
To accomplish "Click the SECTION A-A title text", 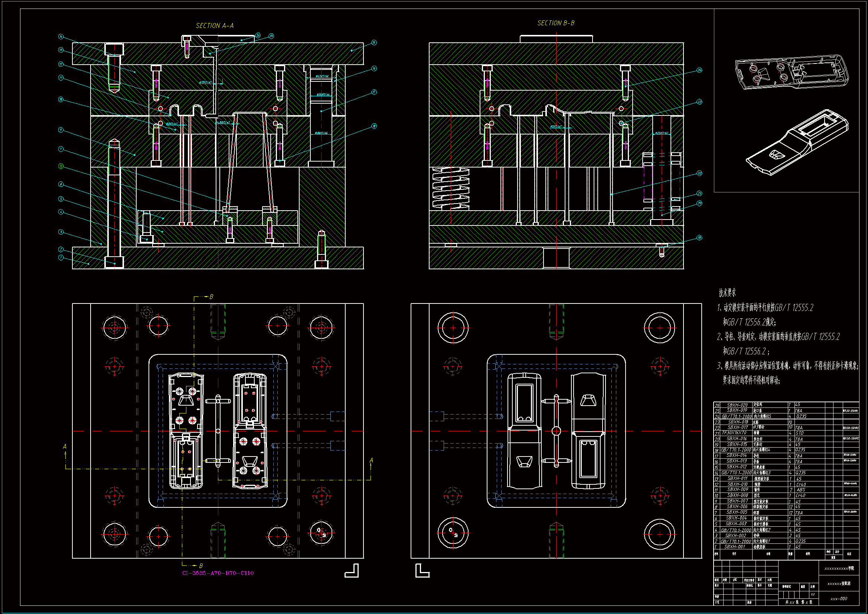I will [x=214, y=26].
